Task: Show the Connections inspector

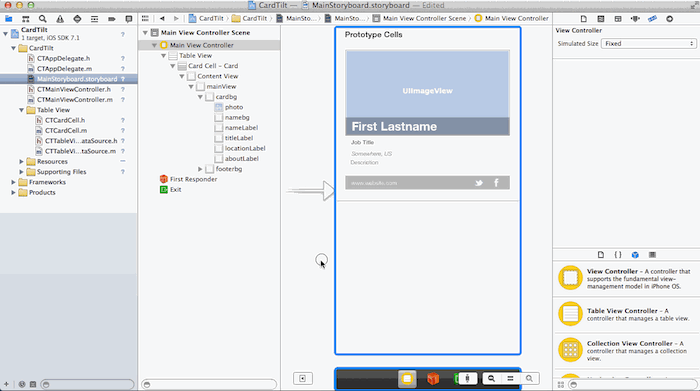Action: coord(669,19)
